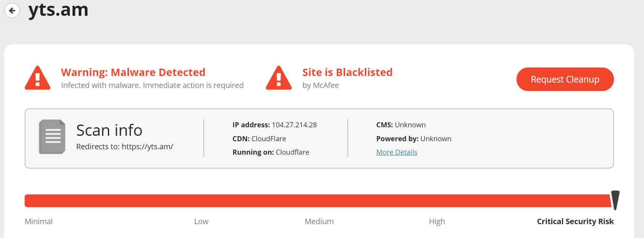Viewport: 644px width, 238px height.
Task: Click the IP address 104.27.214.28 value
Action: click(x=294, y=125)
